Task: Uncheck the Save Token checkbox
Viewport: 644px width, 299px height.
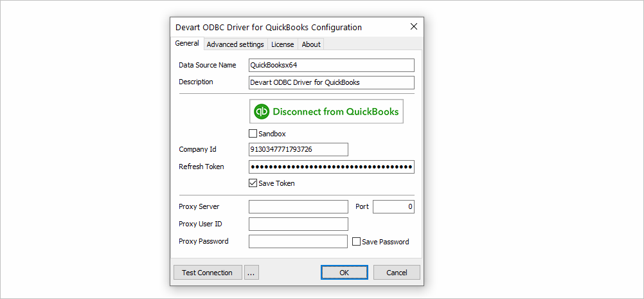Action: [253, 183]
